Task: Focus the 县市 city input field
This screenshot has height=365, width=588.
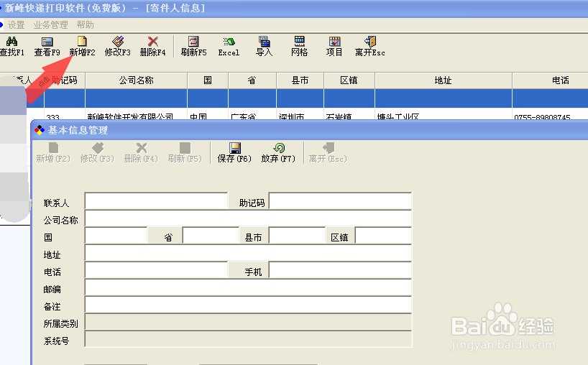Action: coord(297,236)
